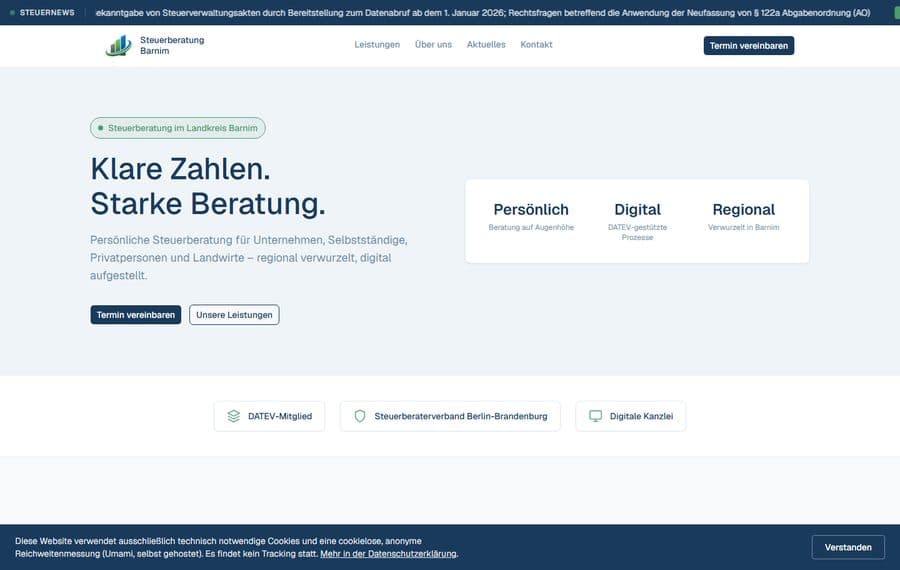Viewport: 900px width, 570px height.
Task: Click the Digitale Kanzlei badge text
Action: pos(641,416)
